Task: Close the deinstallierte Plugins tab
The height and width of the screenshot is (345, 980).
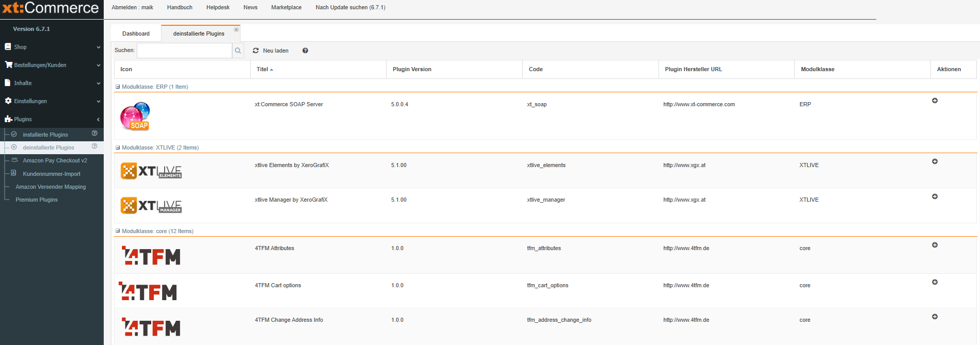Action: [236, 29]
